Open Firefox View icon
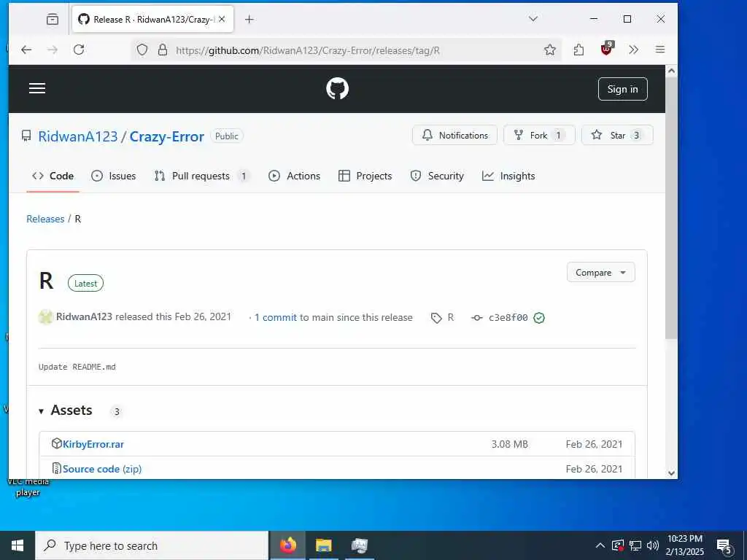Viewport: 747px width, 560px height. (x=53, y=19)
